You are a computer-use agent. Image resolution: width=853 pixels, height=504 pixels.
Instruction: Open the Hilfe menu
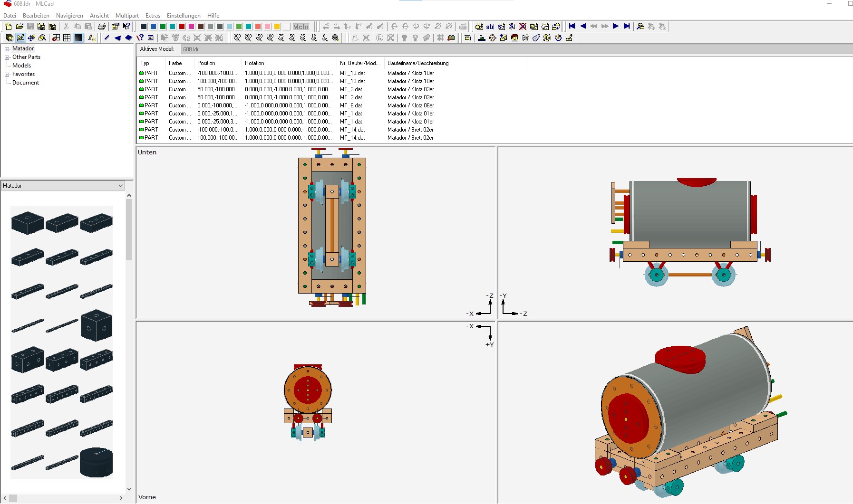(x=213, y=16)
